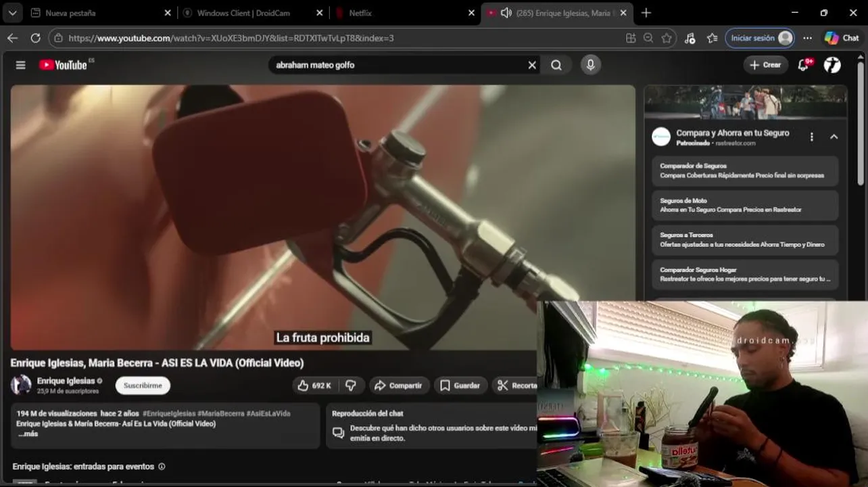Open the music notes browser extension icon
Image resolution: width=868 pixels, height=487 pixels.
[x=690, y=38]
